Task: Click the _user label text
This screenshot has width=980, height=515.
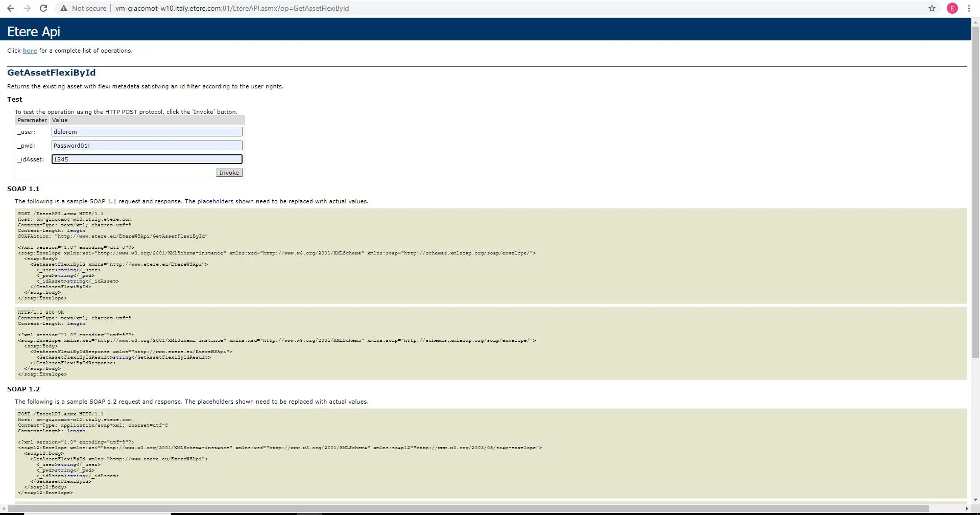Action: pos(27,132)
